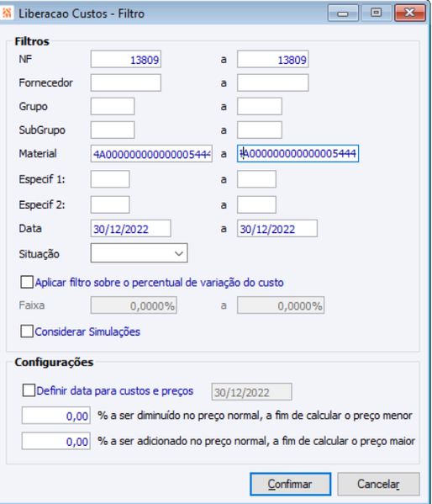
Task: Select the Grupo ending field
Action: 260,106
